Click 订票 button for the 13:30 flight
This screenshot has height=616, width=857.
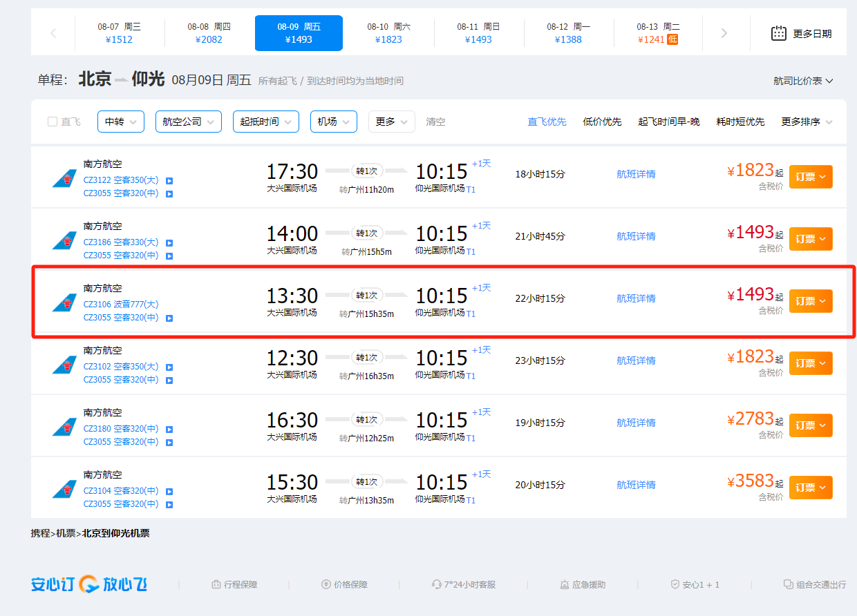[x=810, y=301]
